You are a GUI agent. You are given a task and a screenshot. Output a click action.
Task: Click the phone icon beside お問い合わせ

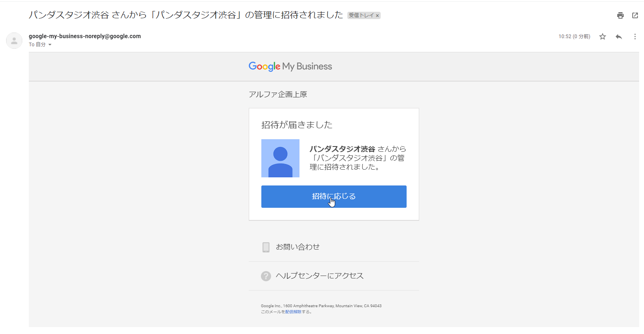pos(266,247)
